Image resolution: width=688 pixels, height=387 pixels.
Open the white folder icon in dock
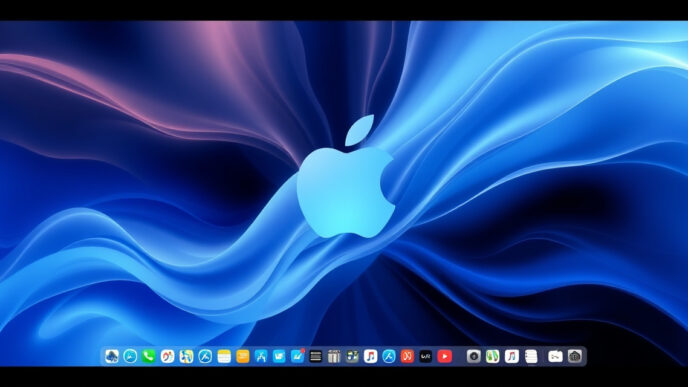[555, 356]
